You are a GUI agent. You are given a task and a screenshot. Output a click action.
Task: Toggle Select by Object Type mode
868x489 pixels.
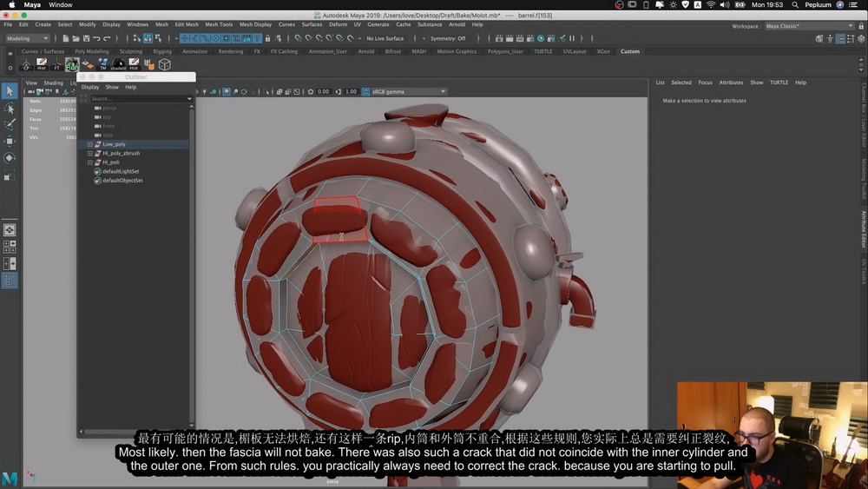click(x=148, y=38)
